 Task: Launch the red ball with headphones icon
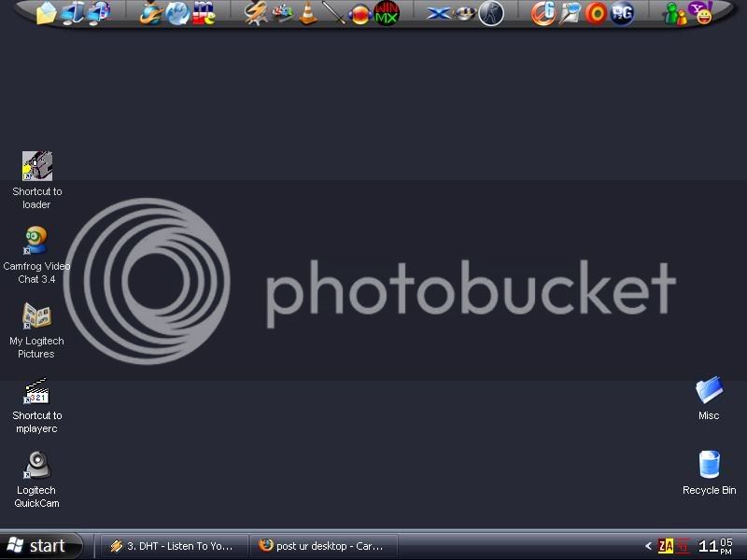[360, 14]
